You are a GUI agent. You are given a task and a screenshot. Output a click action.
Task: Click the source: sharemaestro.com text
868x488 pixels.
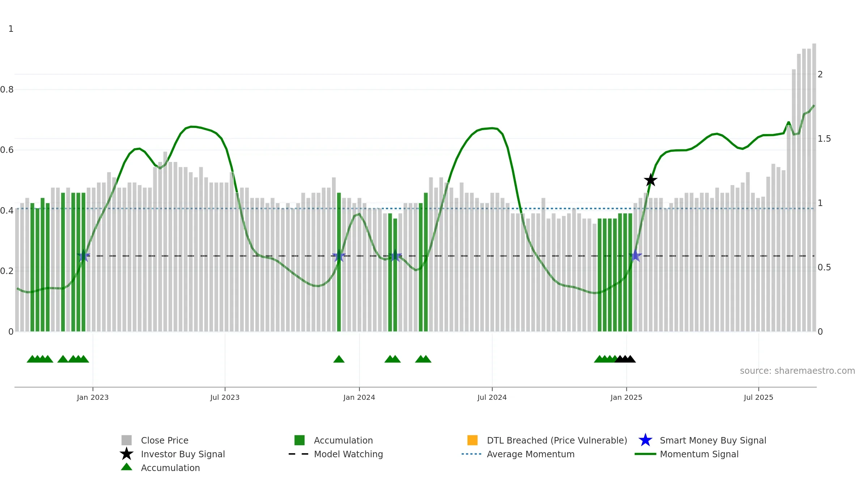click(797, 371)
